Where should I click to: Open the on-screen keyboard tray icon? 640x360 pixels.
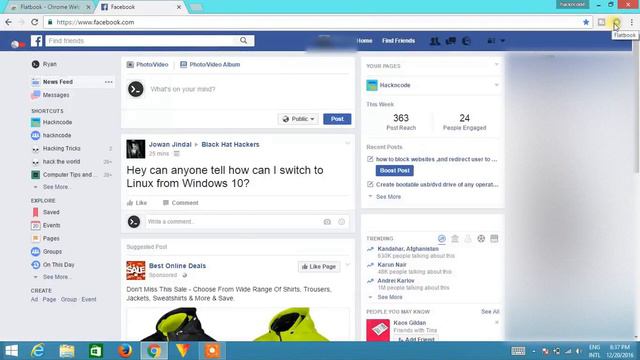(518, 351)
